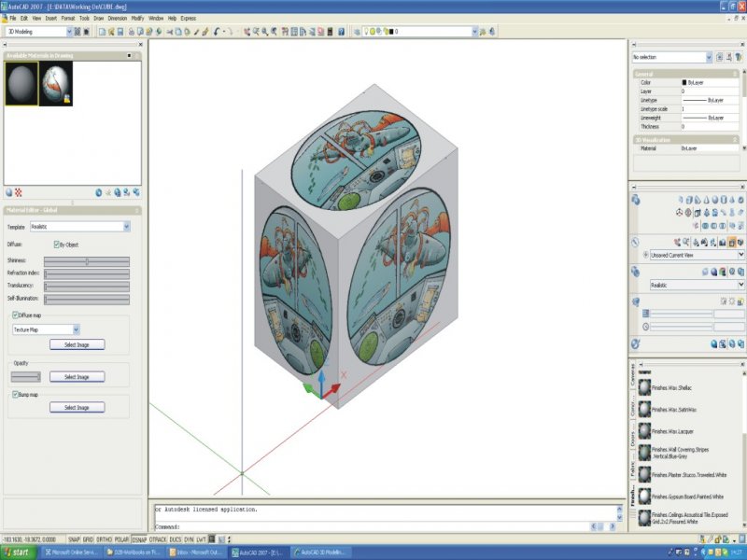
Task: Open the Insert menu
Action: 51,18
